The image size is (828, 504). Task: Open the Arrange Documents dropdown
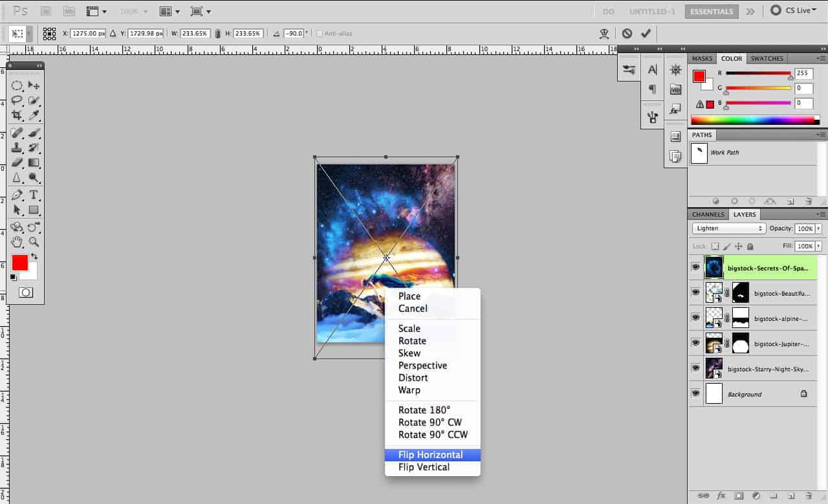pyautogui.click(x=169, y=11)
